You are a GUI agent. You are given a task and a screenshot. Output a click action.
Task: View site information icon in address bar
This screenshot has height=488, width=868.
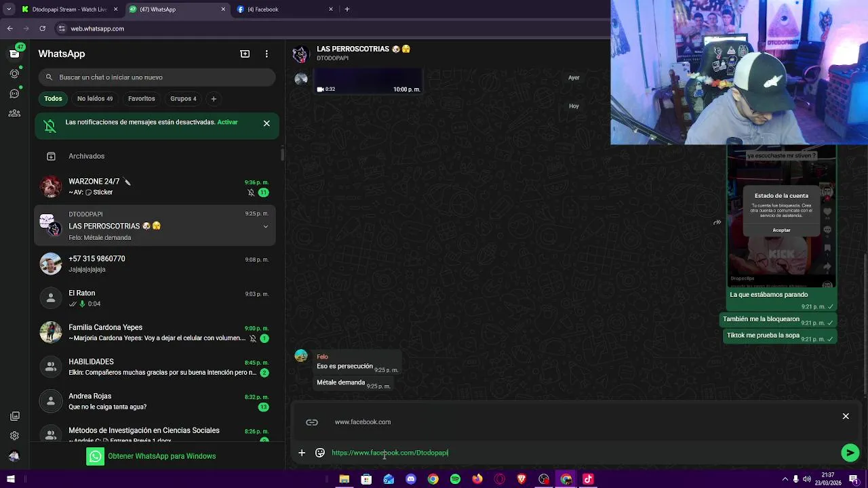[x=62, y=28]
